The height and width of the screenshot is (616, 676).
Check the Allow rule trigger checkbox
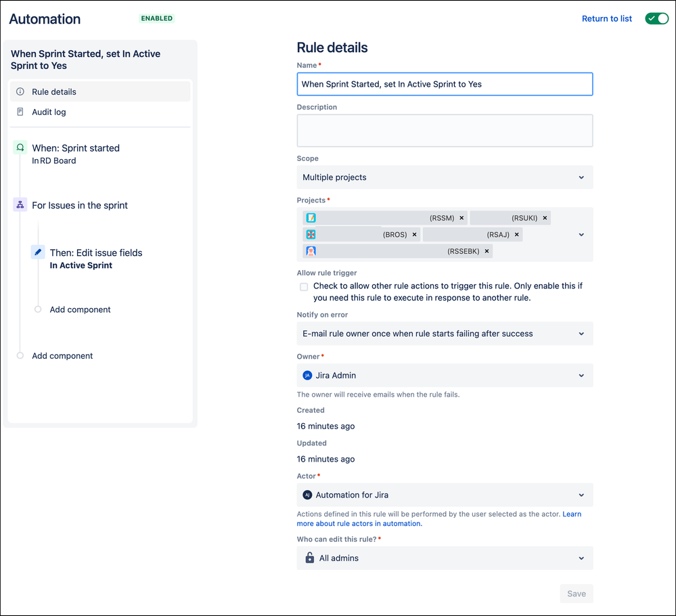[304, 287]
